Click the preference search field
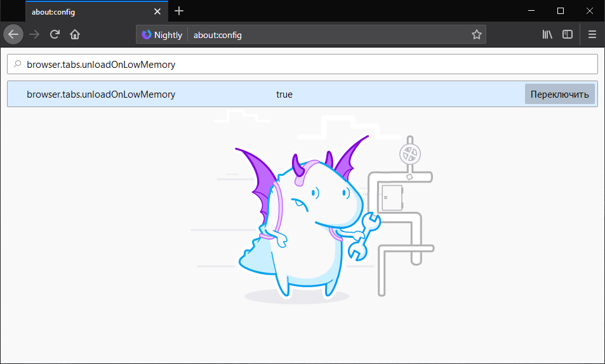 pyautogui.click(x=302, y=64)
